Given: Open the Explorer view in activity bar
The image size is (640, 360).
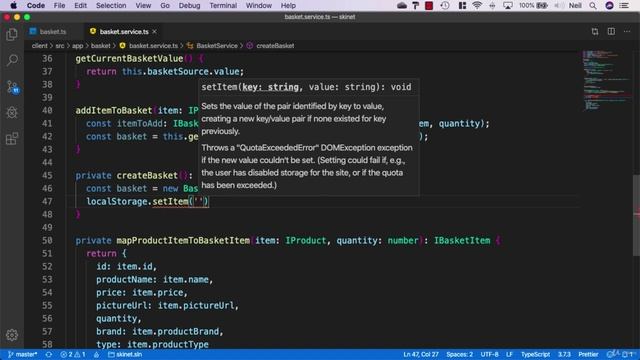Looking at the screenshot, I should tap(12, 34).
